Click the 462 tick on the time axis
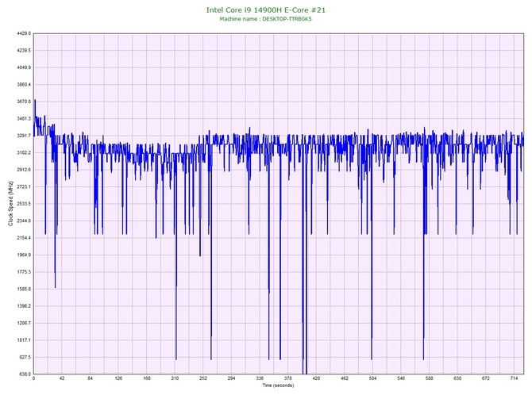 click(345, 378)
